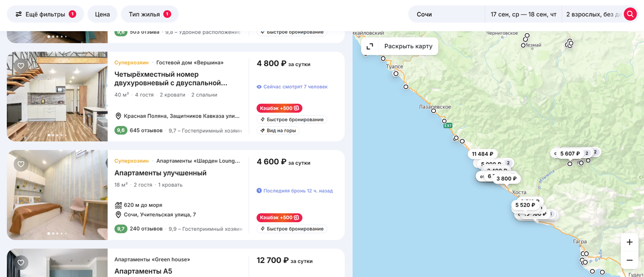644x277 pixels.
Task: Expand the map with Раскрыть карту
Action: click(x=400, y=46)
